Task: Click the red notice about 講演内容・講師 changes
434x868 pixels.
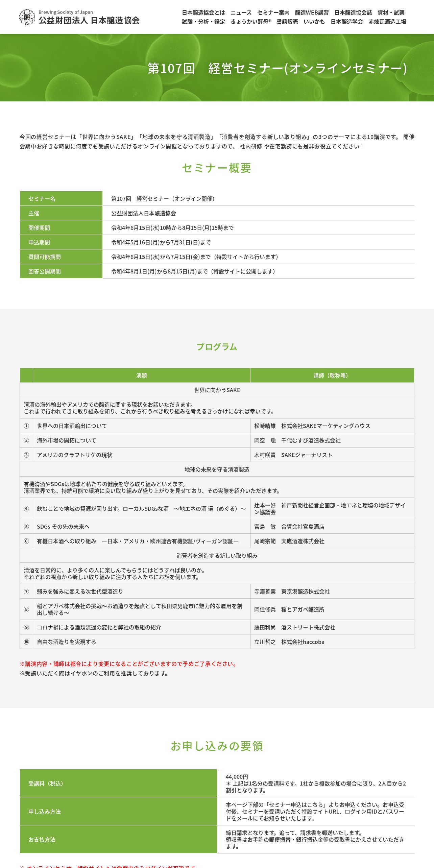Action: pos(129,664)
